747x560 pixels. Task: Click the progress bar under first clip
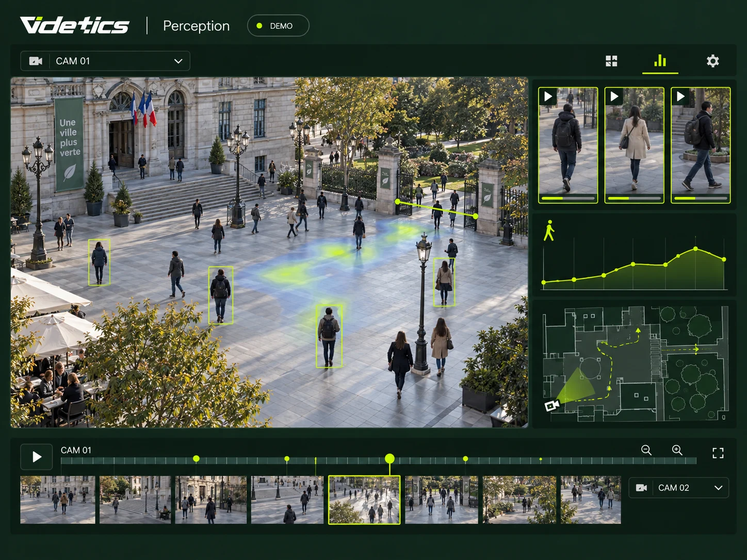[x=568, y=198]
